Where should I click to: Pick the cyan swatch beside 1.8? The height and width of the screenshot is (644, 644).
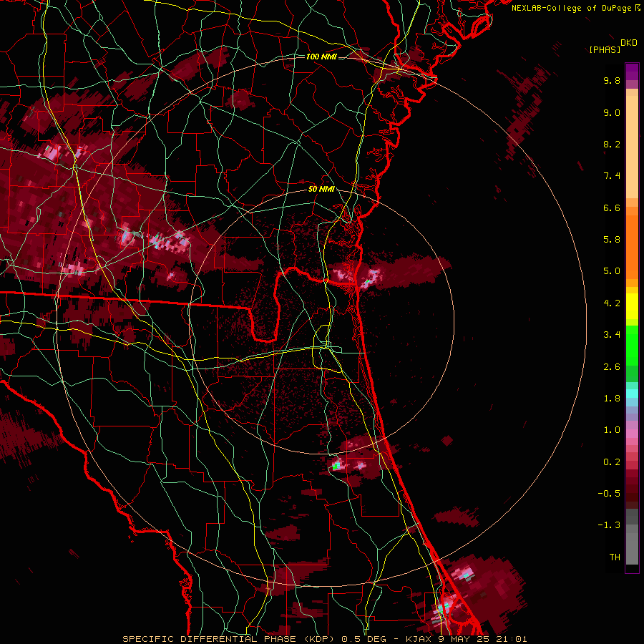[x=632, y=394]
